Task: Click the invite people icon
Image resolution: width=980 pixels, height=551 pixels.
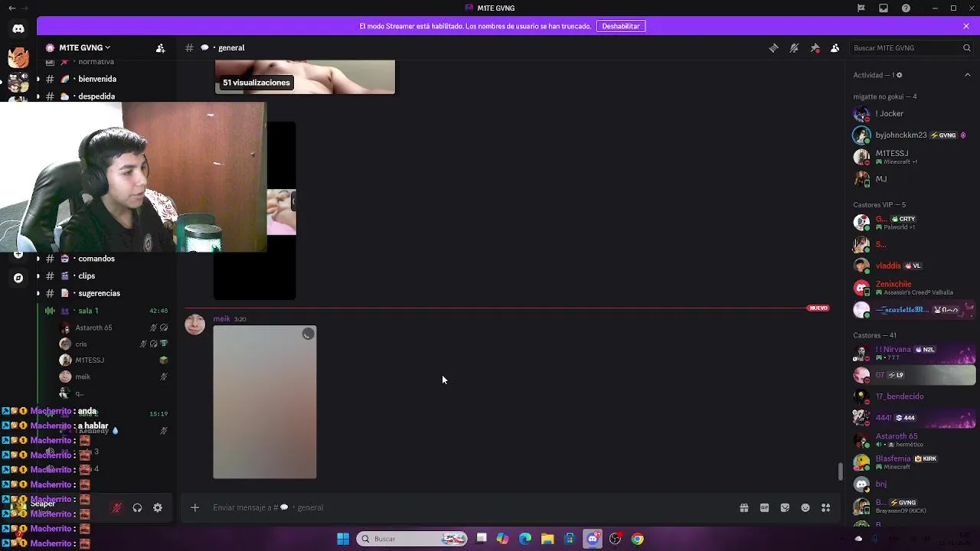Action: click(160, 47)
